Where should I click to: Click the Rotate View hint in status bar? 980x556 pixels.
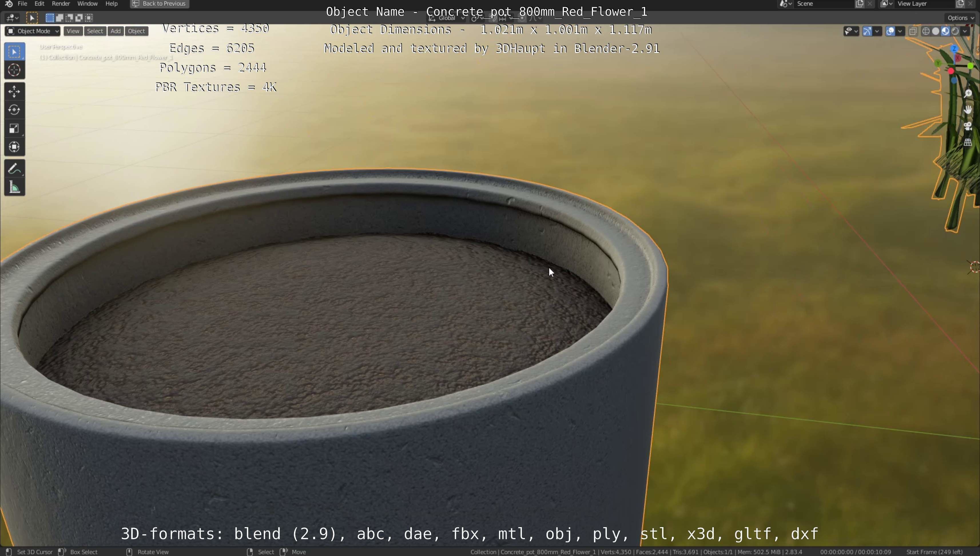tap(153, 552)
